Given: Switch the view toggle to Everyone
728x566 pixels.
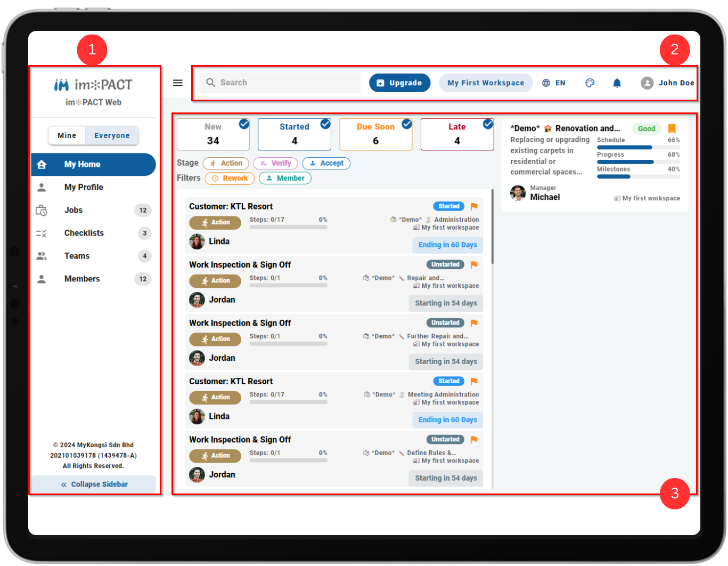Looking at the screenshot, I should (112, 135).
